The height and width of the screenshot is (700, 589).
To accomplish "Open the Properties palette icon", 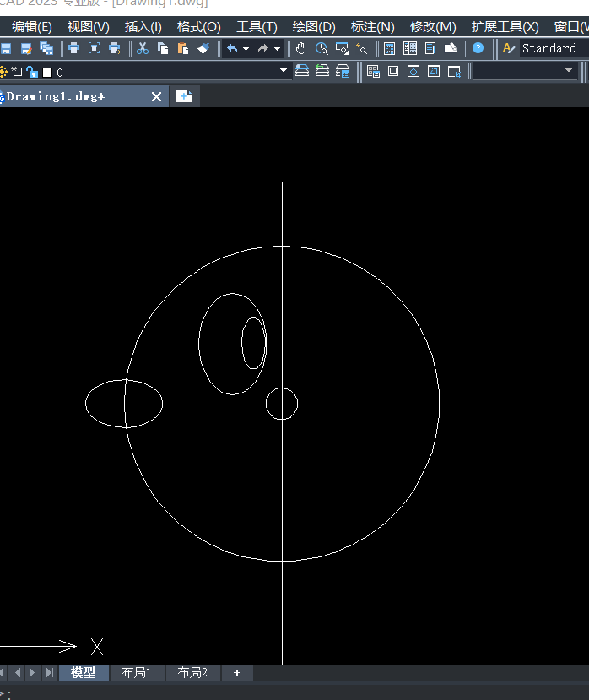I will pos(389,48).
